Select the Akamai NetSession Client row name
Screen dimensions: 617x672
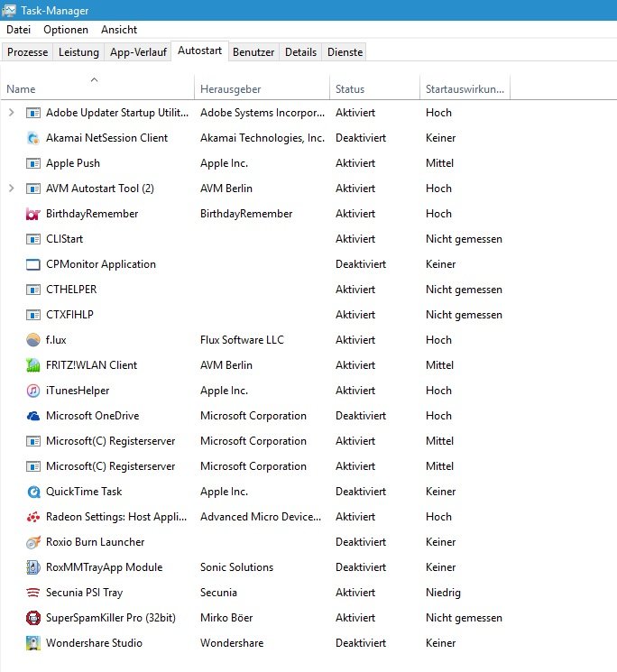click(x=106, y=138)
